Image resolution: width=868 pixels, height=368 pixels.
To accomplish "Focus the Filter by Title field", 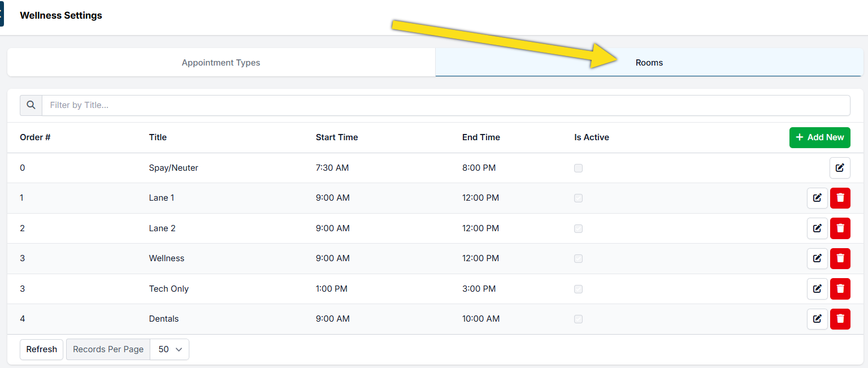I will tap(445, 105).
